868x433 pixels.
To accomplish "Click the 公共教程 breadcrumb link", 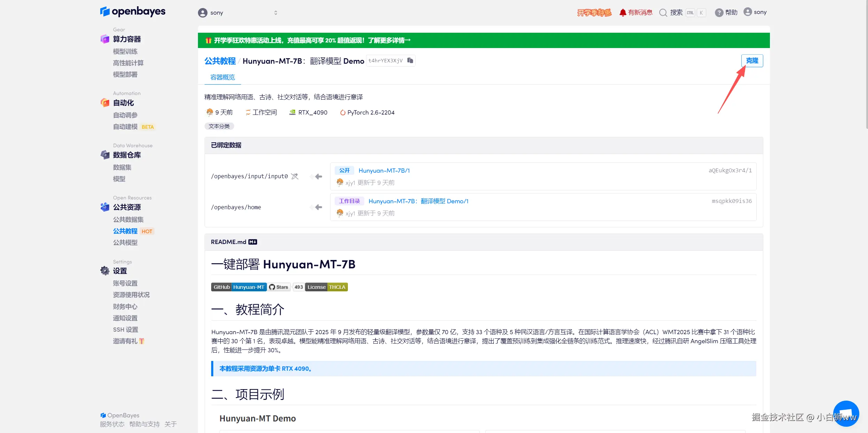I will coord(220,61).
